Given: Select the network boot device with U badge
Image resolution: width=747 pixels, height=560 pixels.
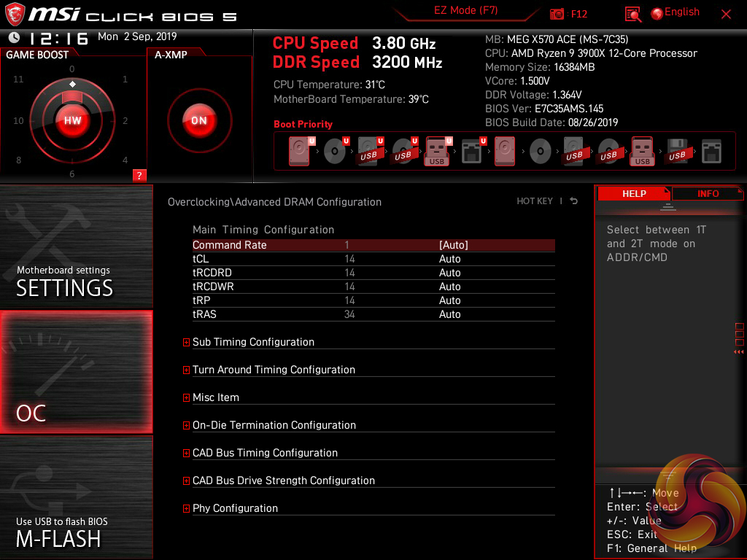Looking at the screenshot, I should click(x=472, y=152).
